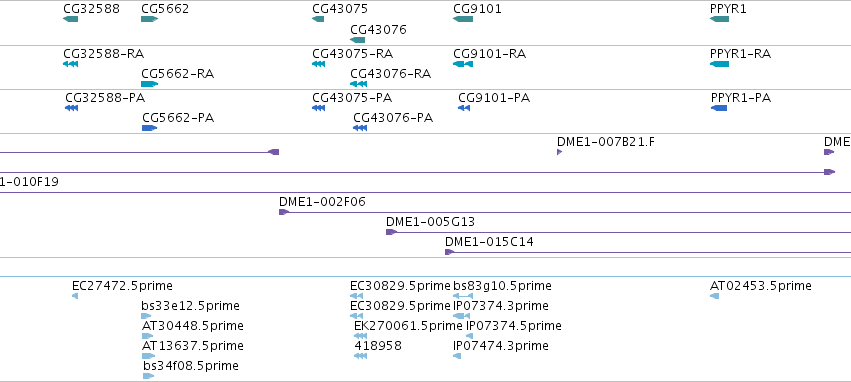
Task: Click the CG43076 gene glyph
Action: click(358, 40)
